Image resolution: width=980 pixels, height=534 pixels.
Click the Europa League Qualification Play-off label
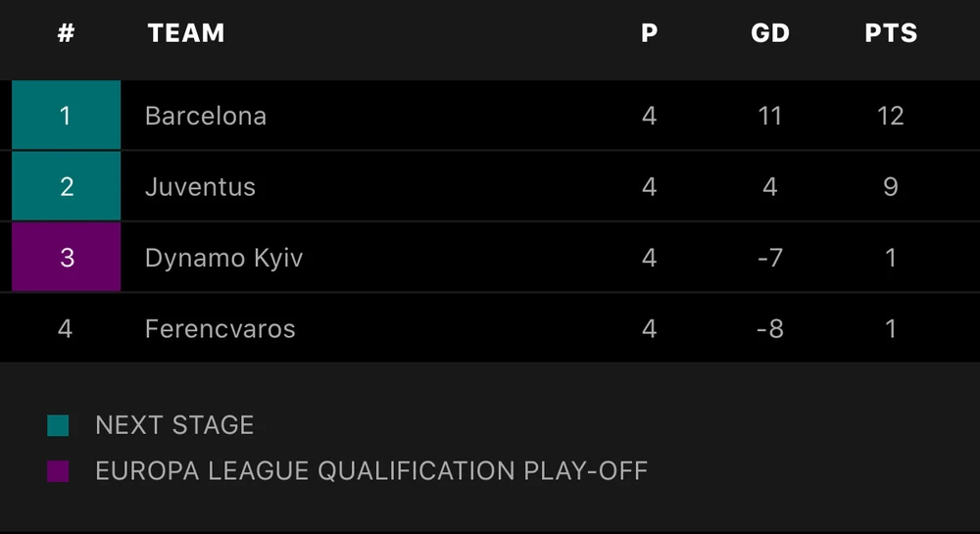click(x=371, y=471)
